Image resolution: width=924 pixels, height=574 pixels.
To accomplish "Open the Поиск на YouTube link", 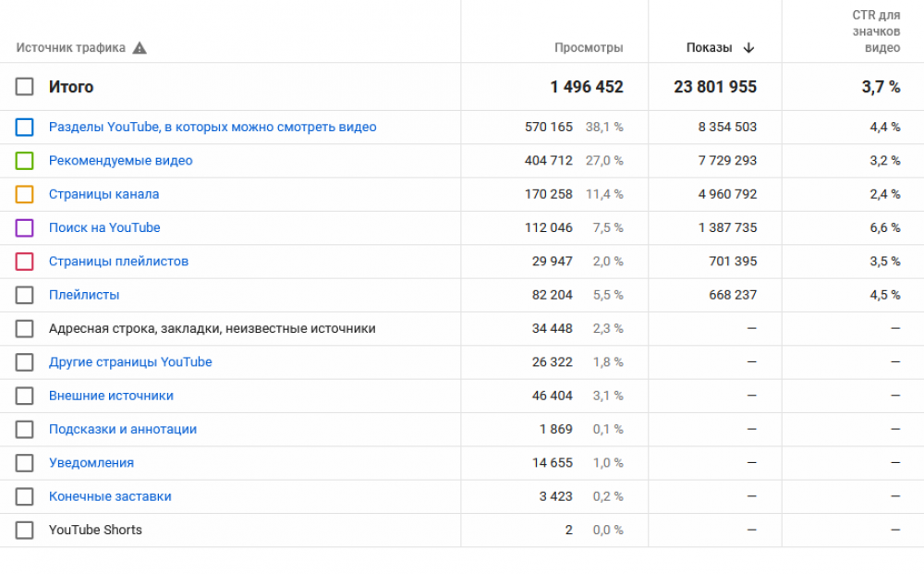I will click(x=104, y=228).
